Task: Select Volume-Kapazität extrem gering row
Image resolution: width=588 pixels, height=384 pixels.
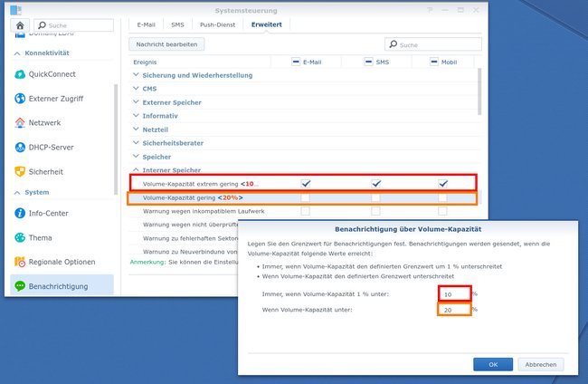Action: [303, 184]
